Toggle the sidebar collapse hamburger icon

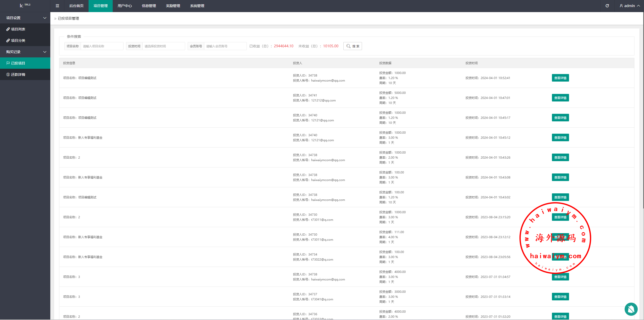click(x=57, y=6)
